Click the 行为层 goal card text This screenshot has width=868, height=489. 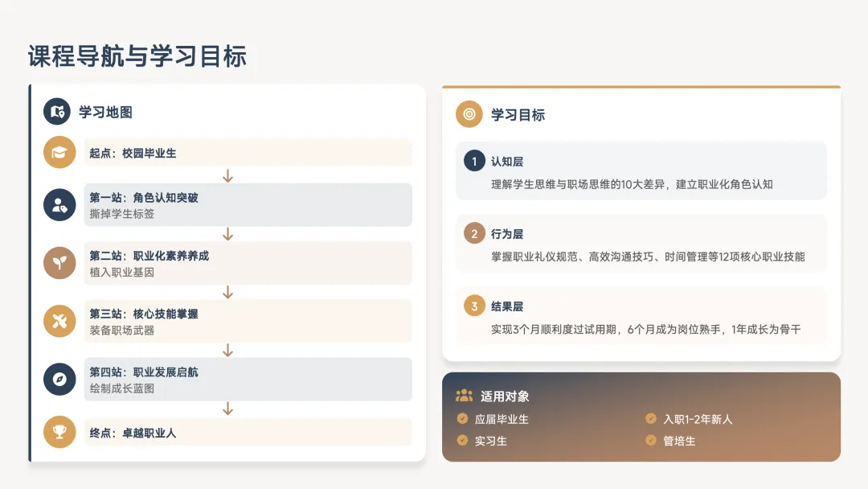tap(648, 257)
